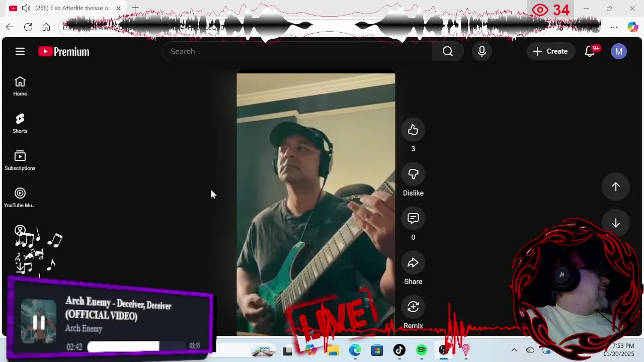Open Subscriptions in the sidebar
Image resolution: width=644 pixels, height=362 pixels.
point(20,161)
